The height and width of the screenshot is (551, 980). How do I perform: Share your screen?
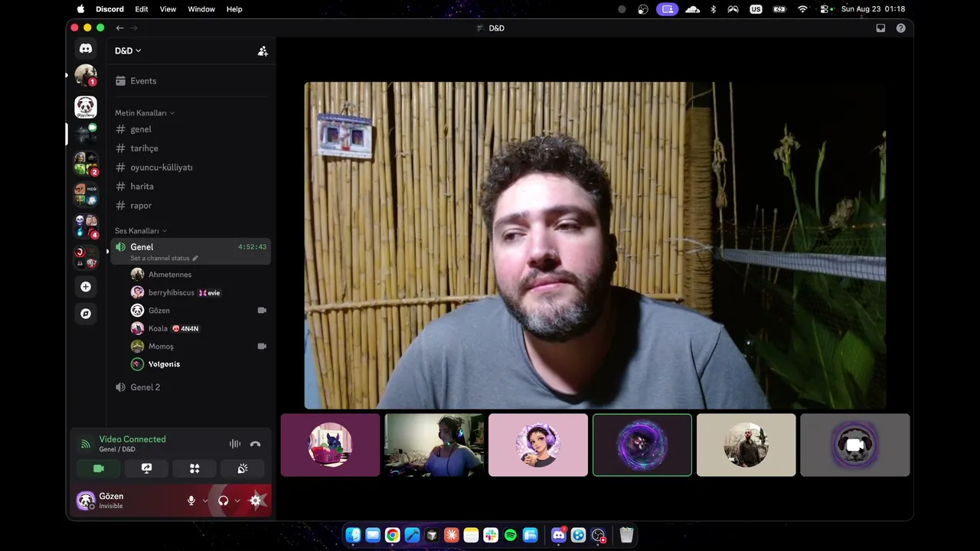pyautogui.click(x=146, y=468)
